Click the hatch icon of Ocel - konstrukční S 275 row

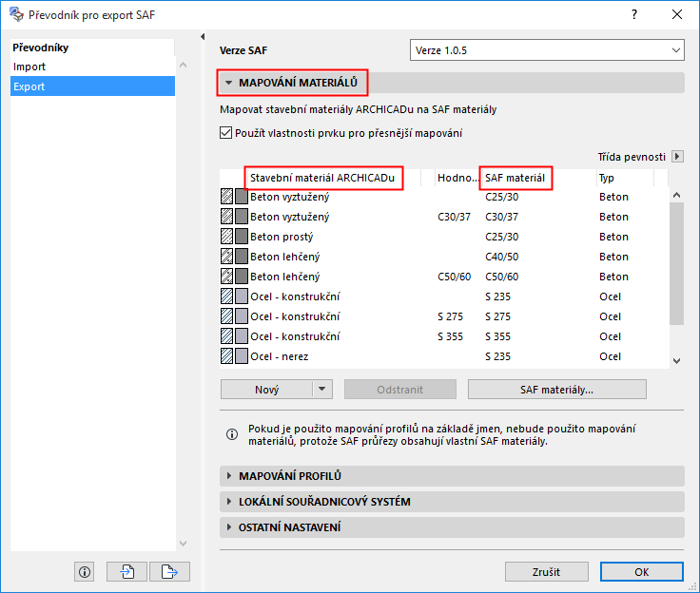tap(226, 316)
